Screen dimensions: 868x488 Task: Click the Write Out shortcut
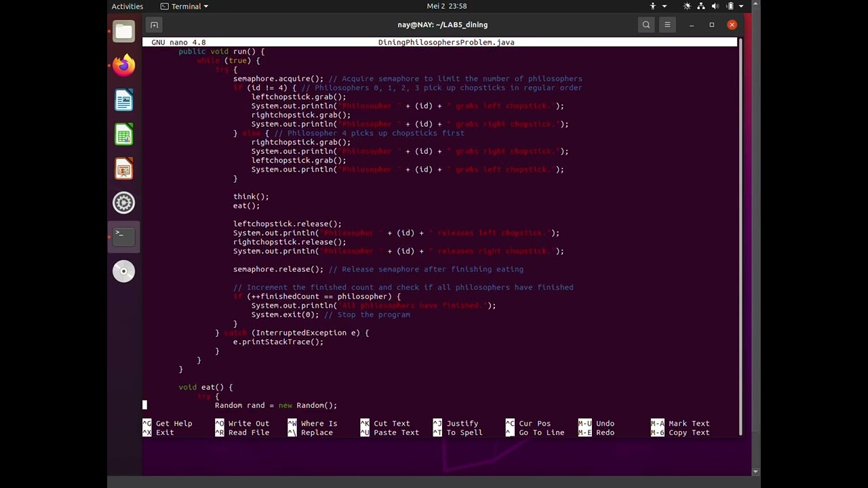coord(242,424)
